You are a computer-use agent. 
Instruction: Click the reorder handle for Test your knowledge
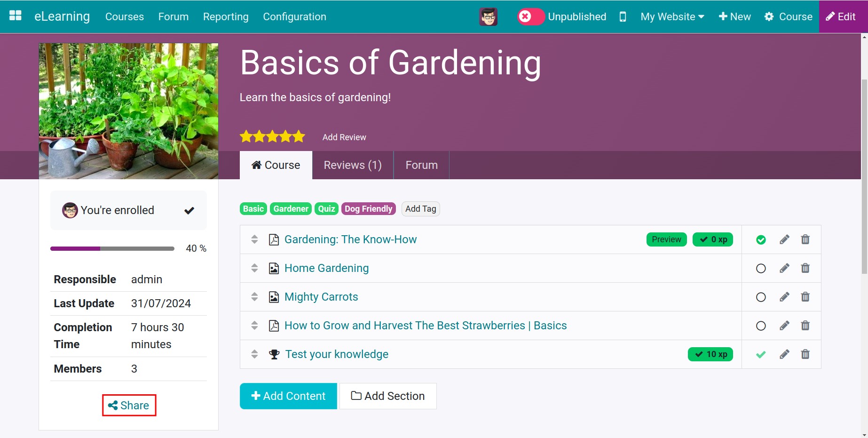click(x=254, y=354)
